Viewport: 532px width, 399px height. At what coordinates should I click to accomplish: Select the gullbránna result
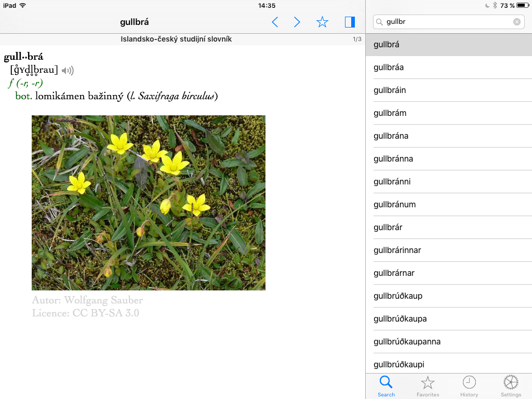click(449, 159)
